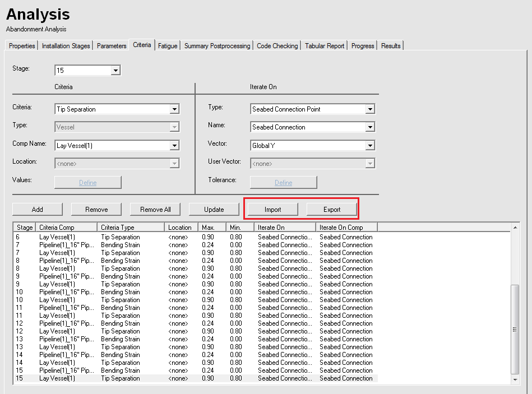Viewport: 532px width, 394px height.
Task: Go to the Fatigue tab
Action: point(168,46)
